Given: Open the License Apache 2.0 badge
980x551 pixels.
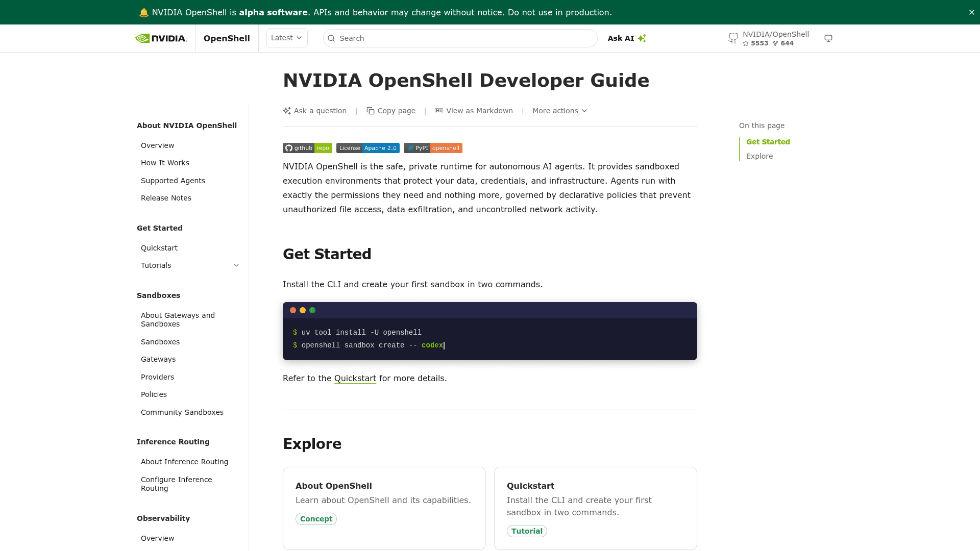Looking at the screenshot, I should [367, 148].
